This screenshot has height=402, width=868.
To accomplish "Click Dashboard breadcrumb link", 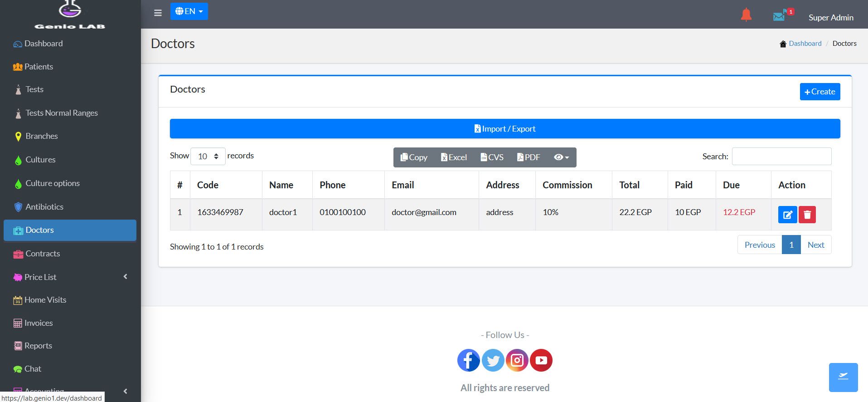I will click(805, 44).
